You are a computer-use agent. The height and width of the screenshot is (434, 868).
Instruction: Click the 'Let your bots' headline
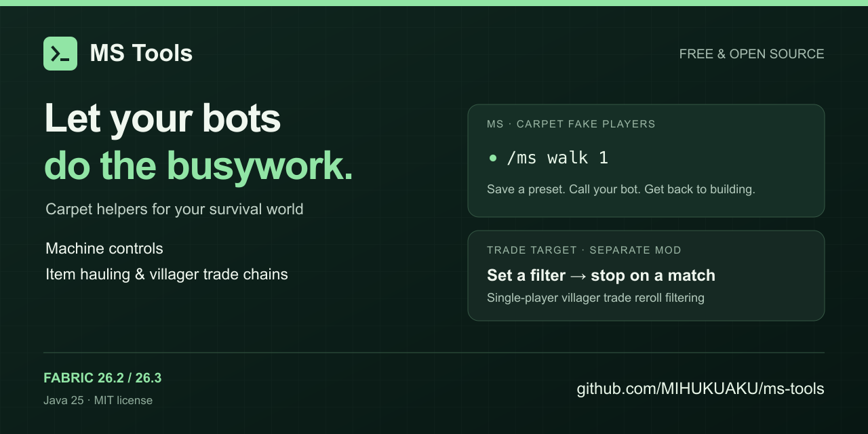tap(163, 118)
